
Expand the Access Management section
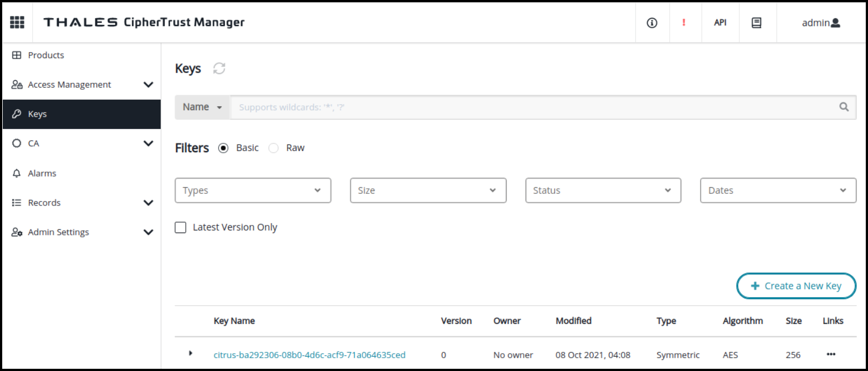69,84
